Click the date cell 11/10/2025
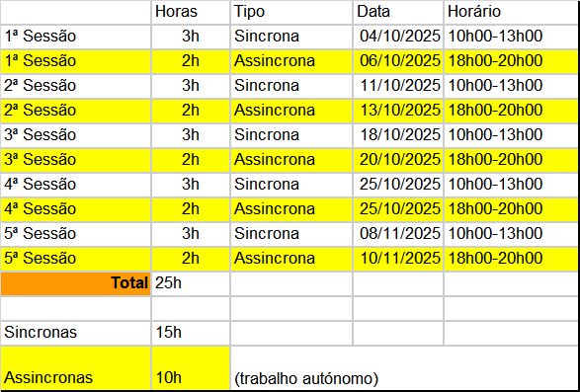 click(x=398, y=86)
